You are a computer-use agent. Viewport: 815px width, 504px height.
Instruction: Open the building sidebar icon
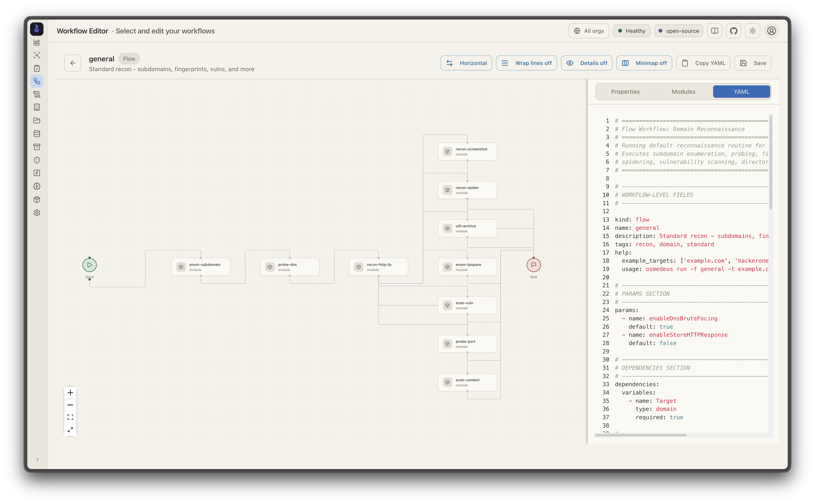point(37,107)
